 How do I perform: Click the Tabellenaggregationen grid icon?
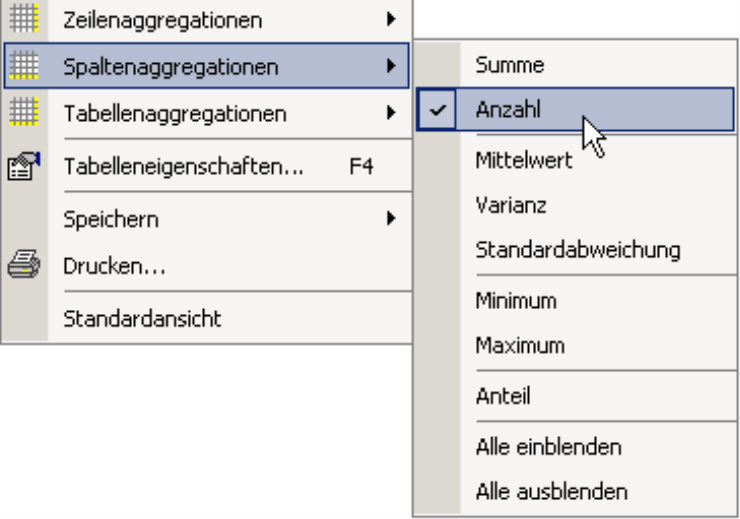click(x=24, y=112)
